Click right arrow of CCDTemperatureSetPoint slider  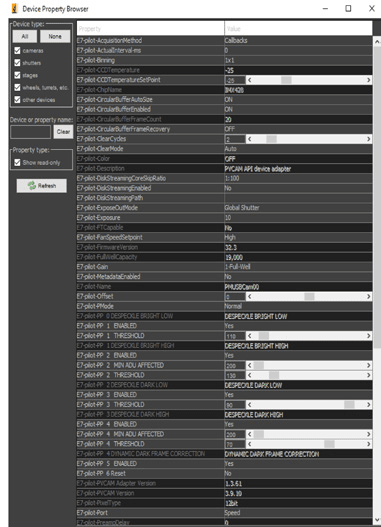coord(369,80)
